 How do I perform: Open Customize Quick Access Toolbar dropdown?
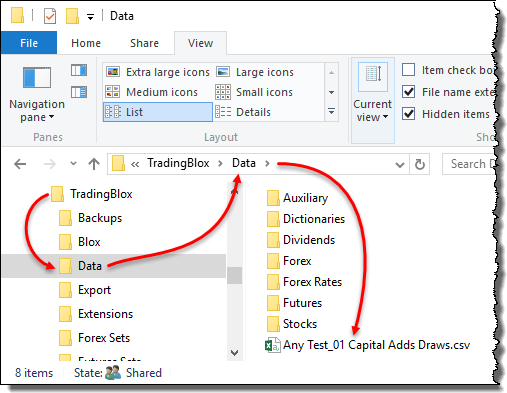coord(90,17)
